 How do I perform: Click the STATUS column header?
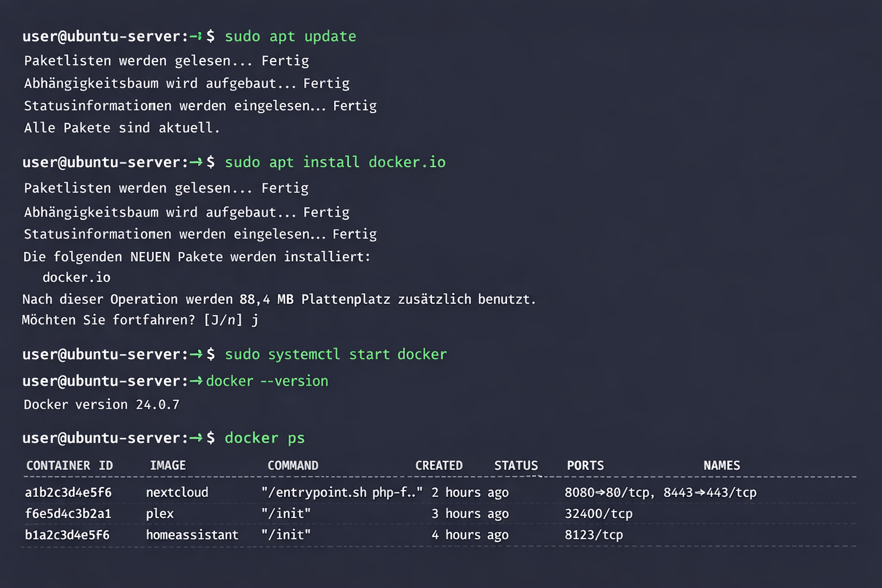coord(515,465)
